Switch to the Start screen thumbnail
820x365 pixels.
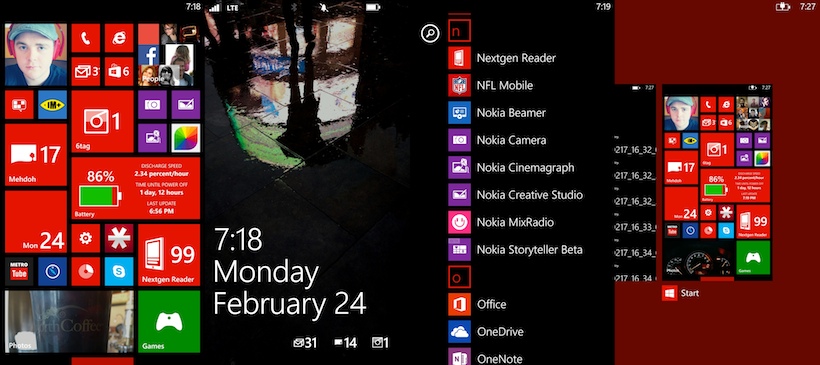click(x=717, y=182)
